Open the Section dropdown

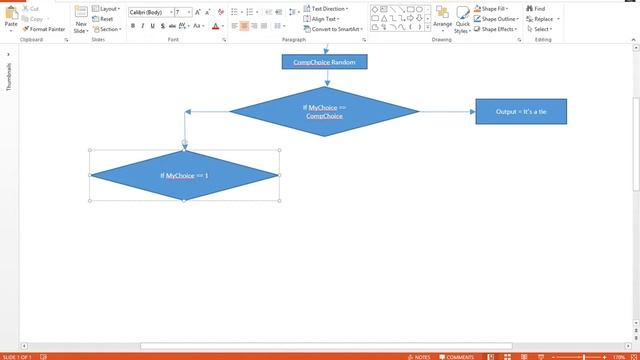107,29
